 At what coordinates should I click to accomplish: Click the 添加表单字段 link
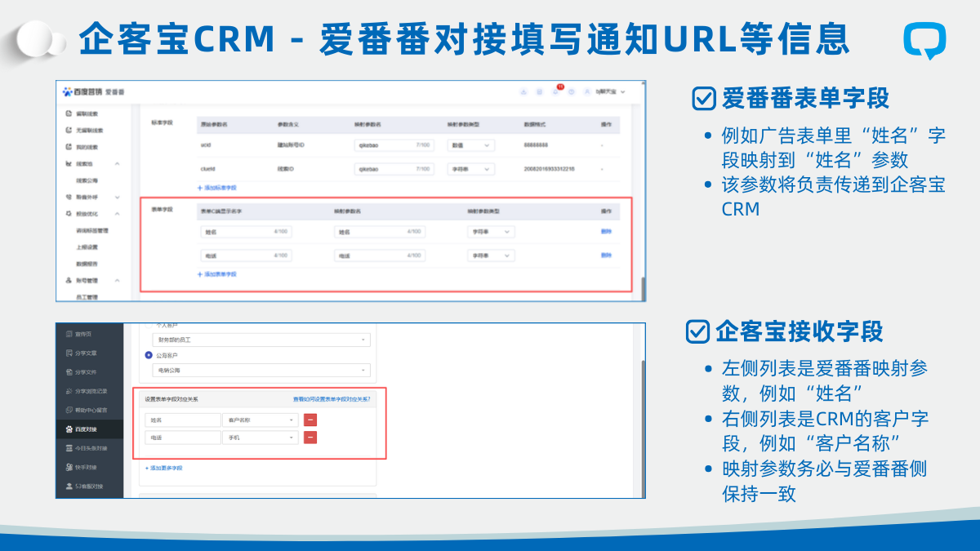tap(216, 274)
